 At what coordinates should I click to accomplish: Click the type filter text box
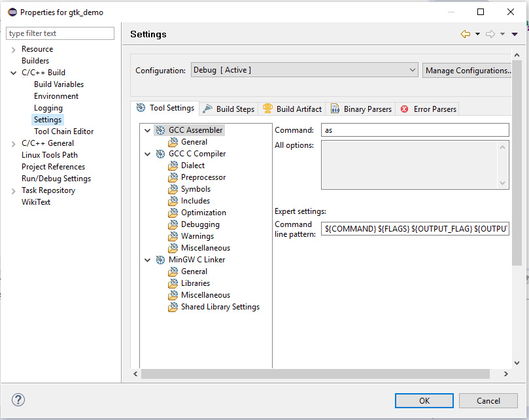point(60,33)
